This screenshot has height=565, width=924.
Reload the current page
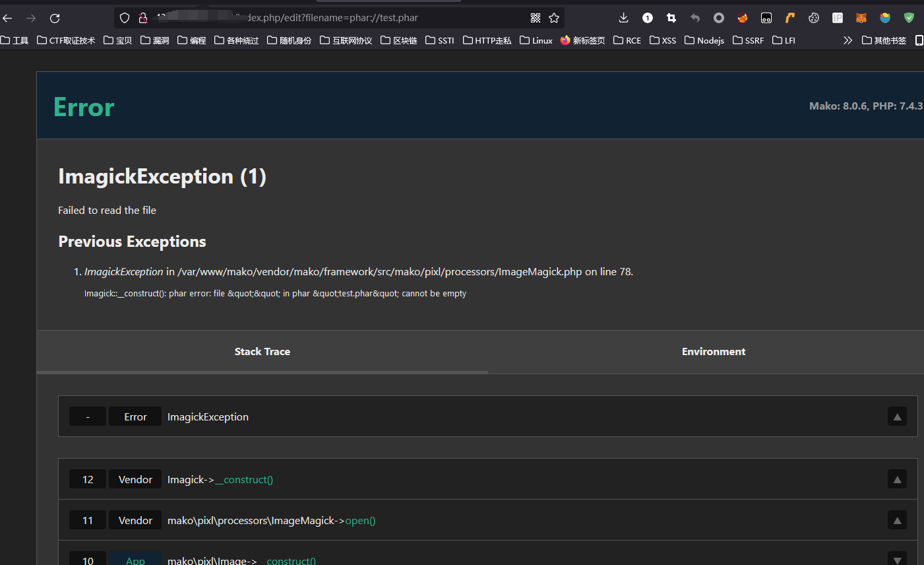[x=55, y=18]
